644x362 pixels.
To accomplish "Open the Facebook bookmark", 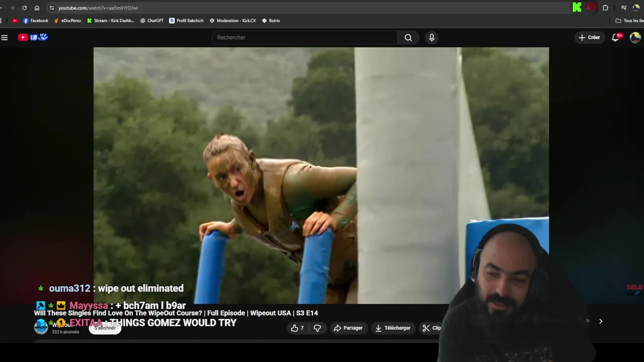I will (x=36, y=21).
